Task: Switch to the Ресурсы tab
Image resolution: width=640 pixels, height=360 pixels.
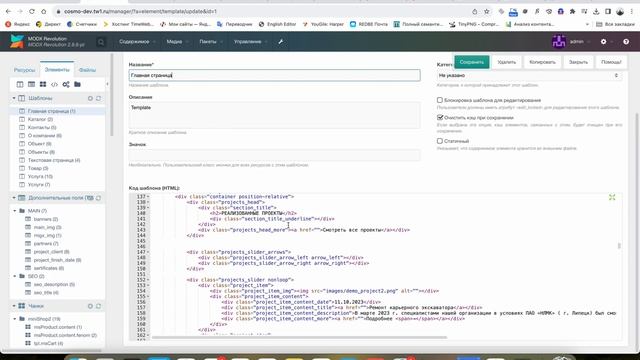Action: point(24,70)
